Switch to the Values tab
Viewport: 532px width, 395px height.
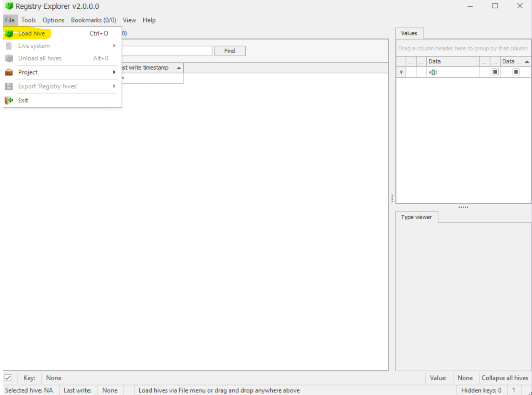pos(409,33)
